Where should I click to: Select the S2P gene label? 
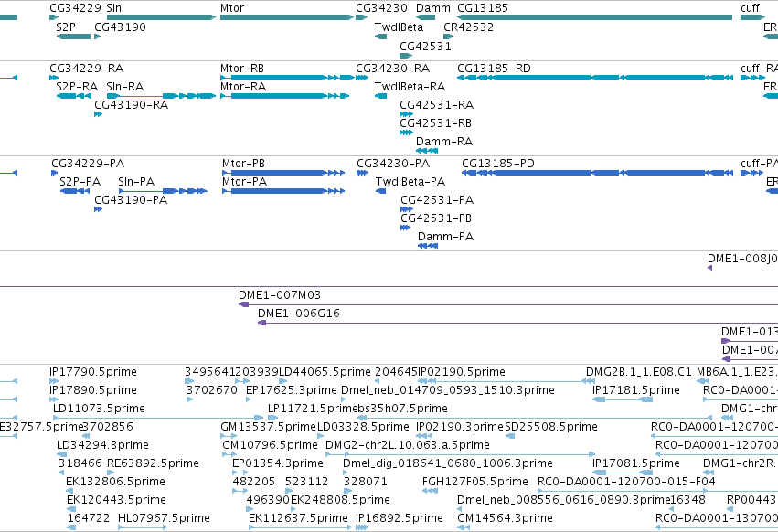[66, 27]
